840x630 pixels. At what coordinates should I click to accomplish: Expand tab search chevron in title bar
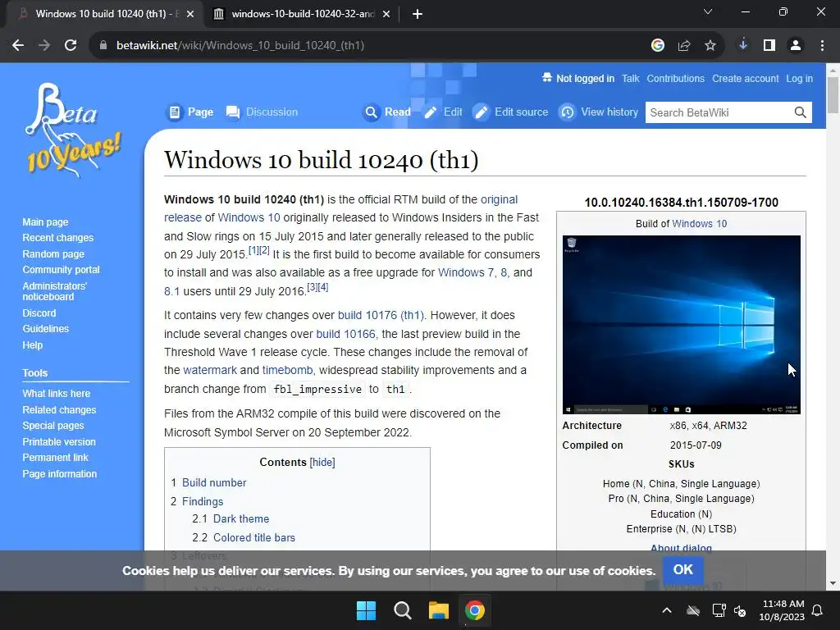pos(708,11)
